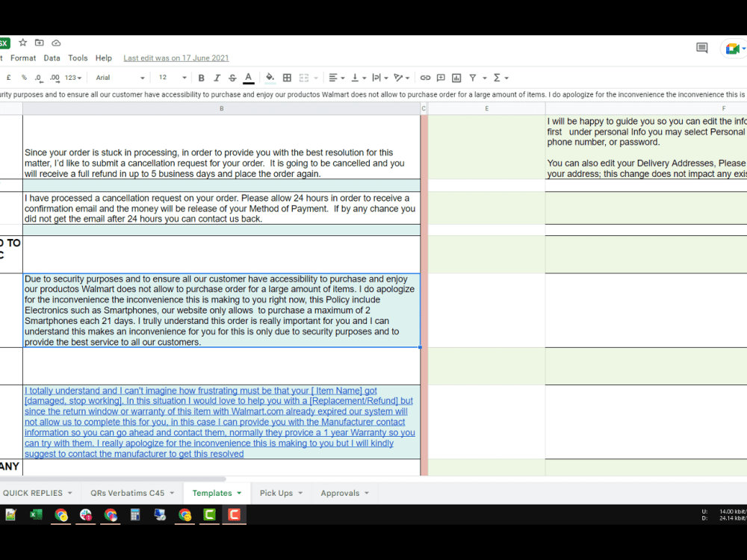The image size is (747, 560).
Task: Open the text colour picker
Action: point(248,78)
